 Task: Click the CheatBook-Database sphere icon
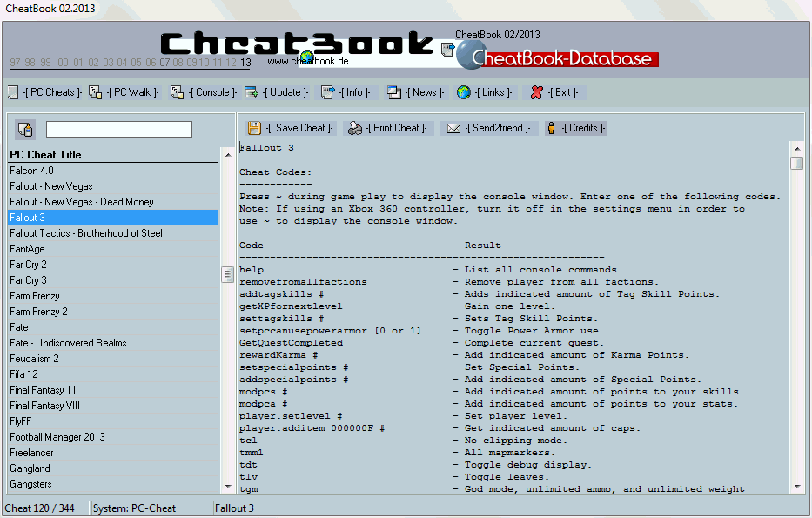(470, 55)
